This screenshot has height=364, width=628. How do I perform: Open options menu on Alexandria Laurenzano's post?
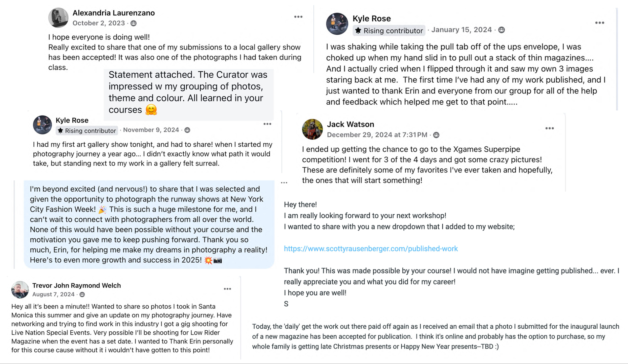pyautogui.click(x=298, y=17)
